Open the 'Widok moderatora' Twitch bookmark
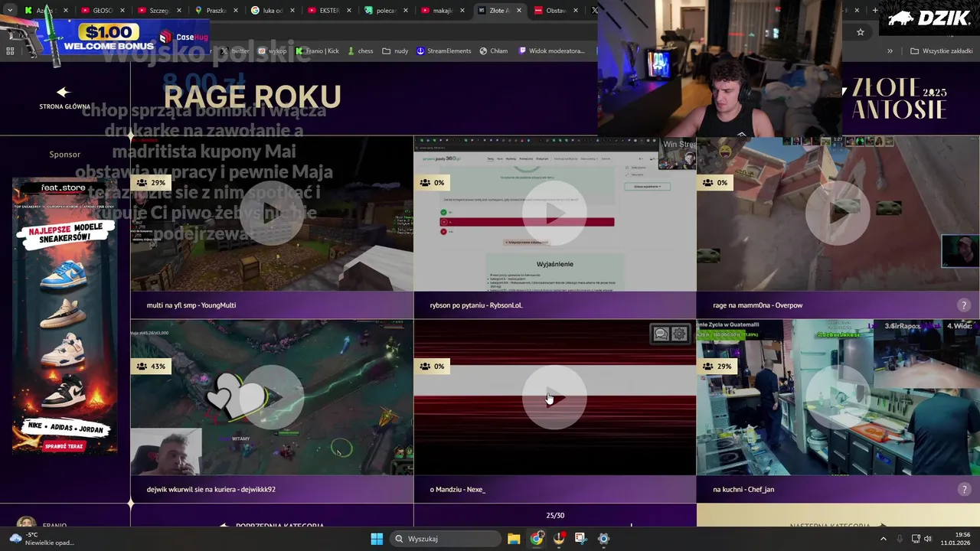 551,51
